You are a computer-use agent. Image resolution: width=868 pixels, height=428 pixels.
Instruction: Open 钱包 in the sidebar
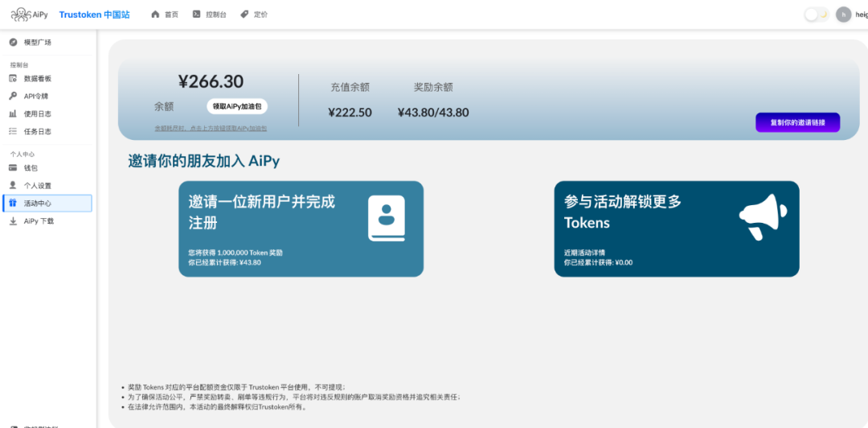click(x=31, y=168)
